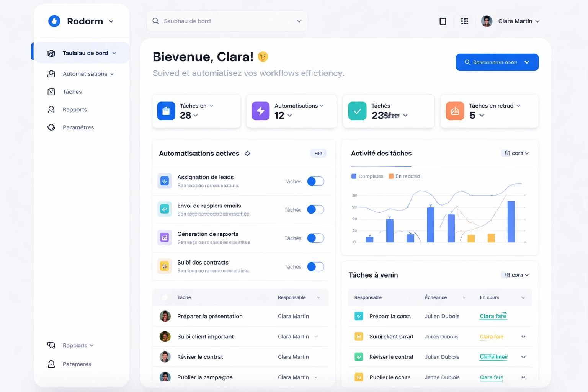This screenshot has width=588, height=392.
Task: Open Rapports in the sidebar menu
Action: click(x=75, y=109)
